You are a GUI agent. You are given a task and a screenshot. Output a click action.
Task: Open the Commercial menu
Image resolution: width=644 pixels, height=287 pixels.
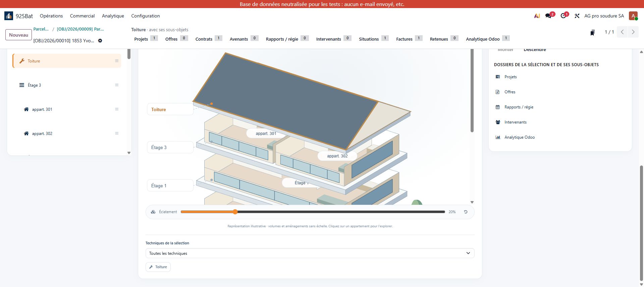click(82, 16)
